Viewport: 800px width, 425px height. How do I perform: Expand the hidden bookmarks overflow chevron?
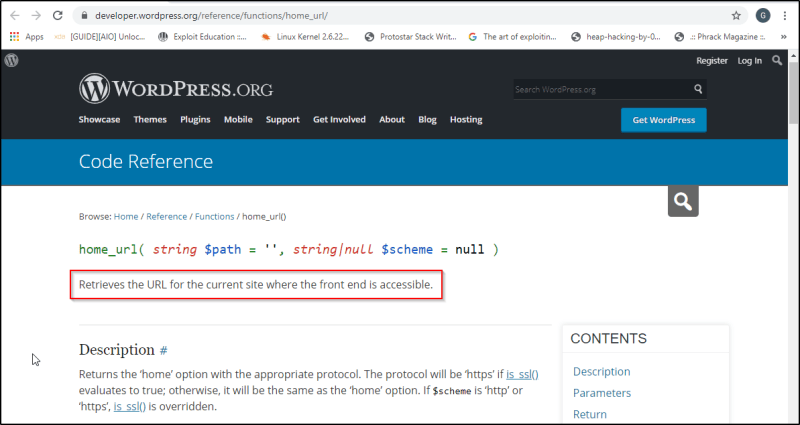coord(784,37)
